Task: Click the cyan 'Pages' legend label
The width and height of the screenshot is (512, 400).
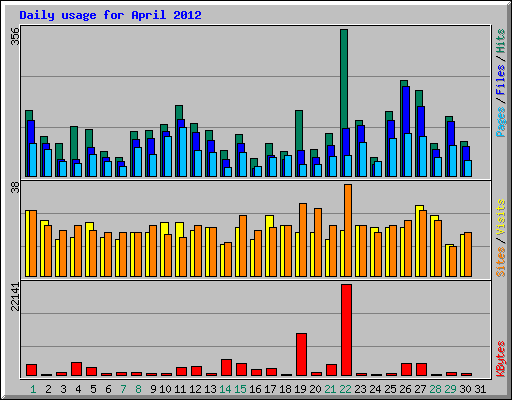Action: (x=500, y=122)
